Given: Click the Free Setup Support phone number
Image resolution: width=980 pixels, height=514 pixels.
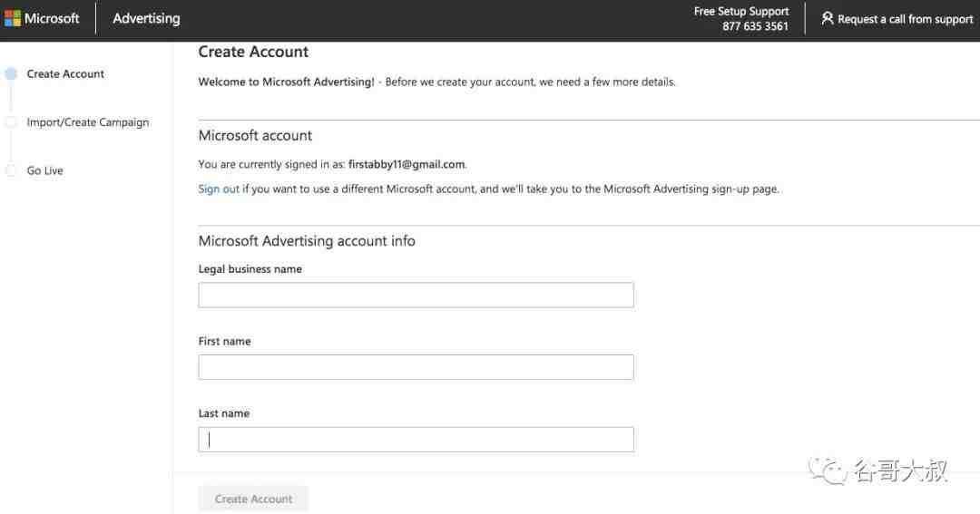Looking at the screenshot, I should (x=755, y=26).
